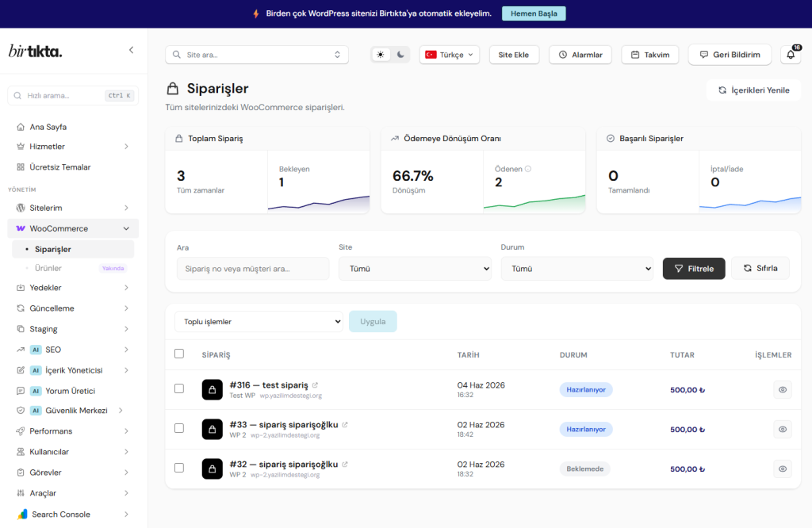Viewport: 812px width, 528px height.
Task: Expand the Toplu işlemler bulk actions dropdown
Action: (259, 321)
